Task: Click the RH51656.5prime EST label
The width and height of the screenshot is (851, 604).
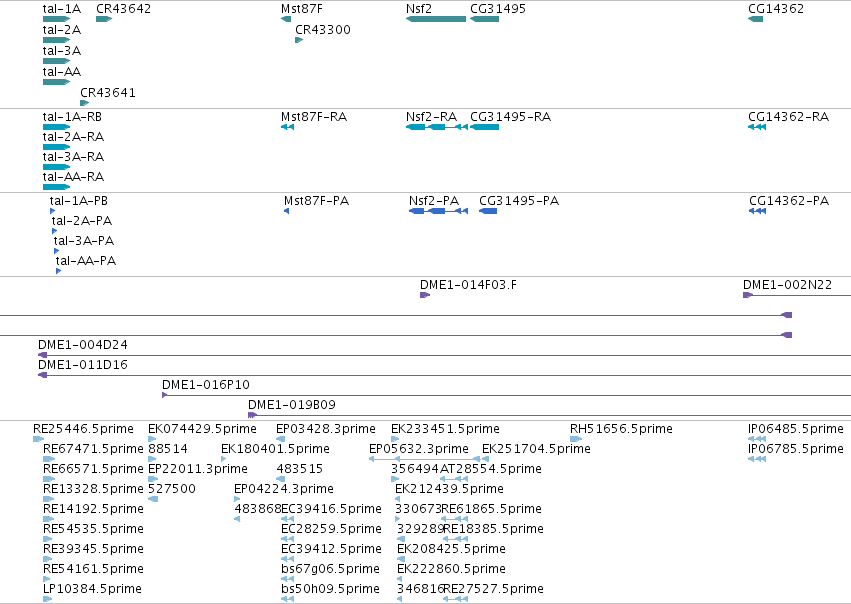Action: click(621, 429)
